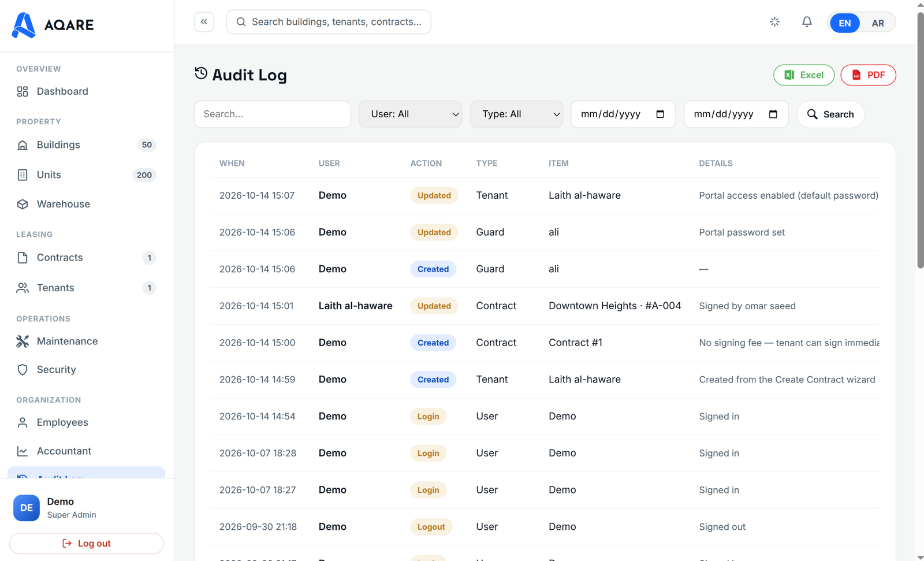Click the 'Signed by omar saeed' details text

tap(747, 306)
